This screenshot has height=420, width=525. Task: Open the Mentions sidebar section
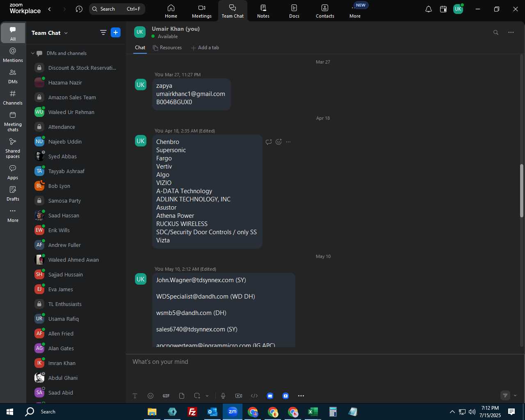[x=13, y=55]
